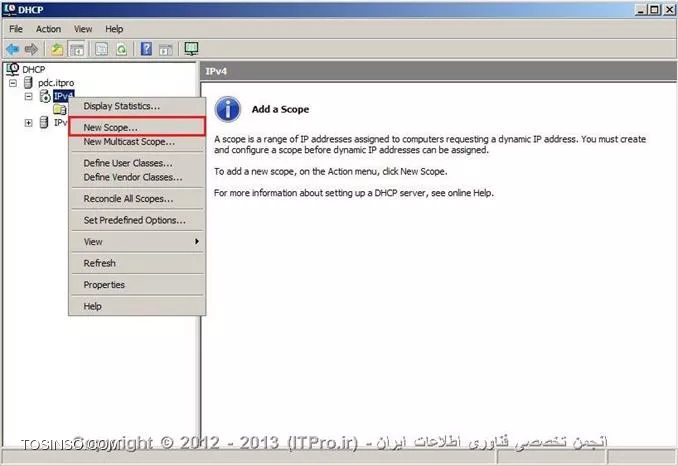Maximize the DHCP window
This screenshot has width=678, height=466.
[x=655, y=10]
